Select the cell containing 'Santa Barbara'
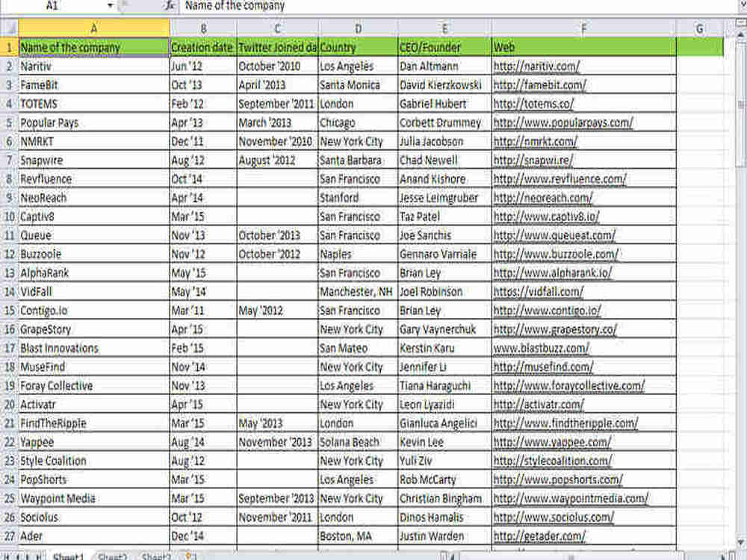The height and width of the screenshot is (560, 747). 358,160
